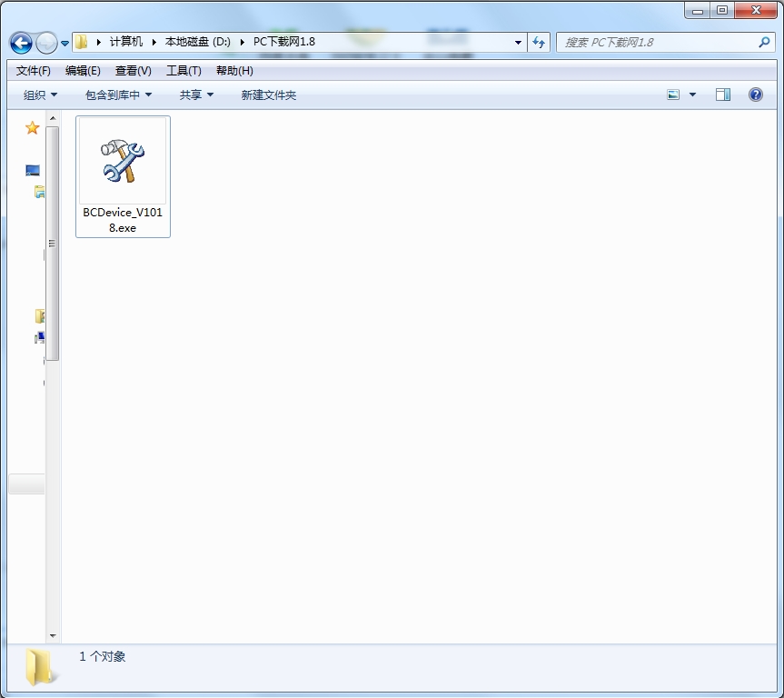Minimize the explorer window
The width and height of the screenshot is (784, 698).
[x=698, y=10]
